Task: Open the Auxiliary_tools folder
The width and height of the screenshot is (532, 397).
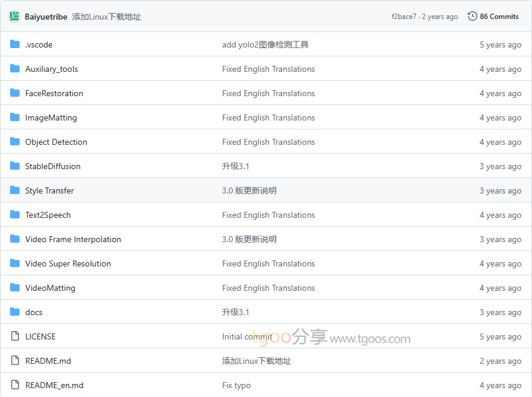Action: (52, 69)
